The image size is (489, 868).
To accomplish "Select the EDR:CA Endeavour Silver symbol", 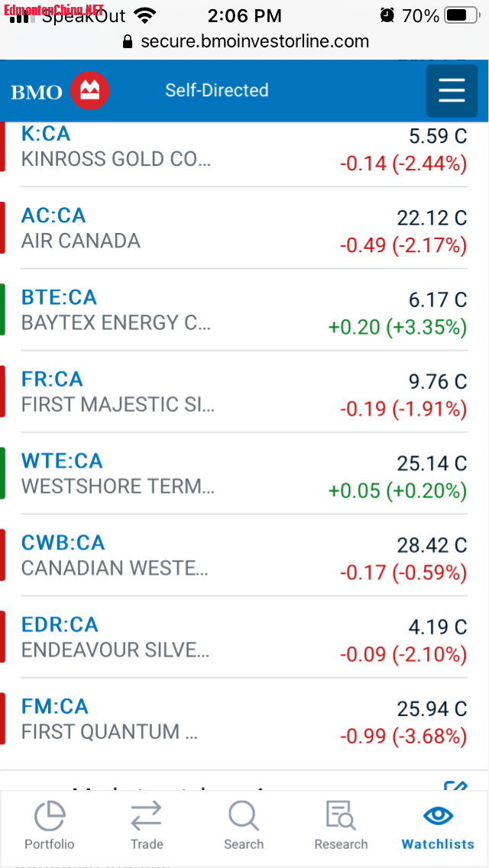I will 60,624.
